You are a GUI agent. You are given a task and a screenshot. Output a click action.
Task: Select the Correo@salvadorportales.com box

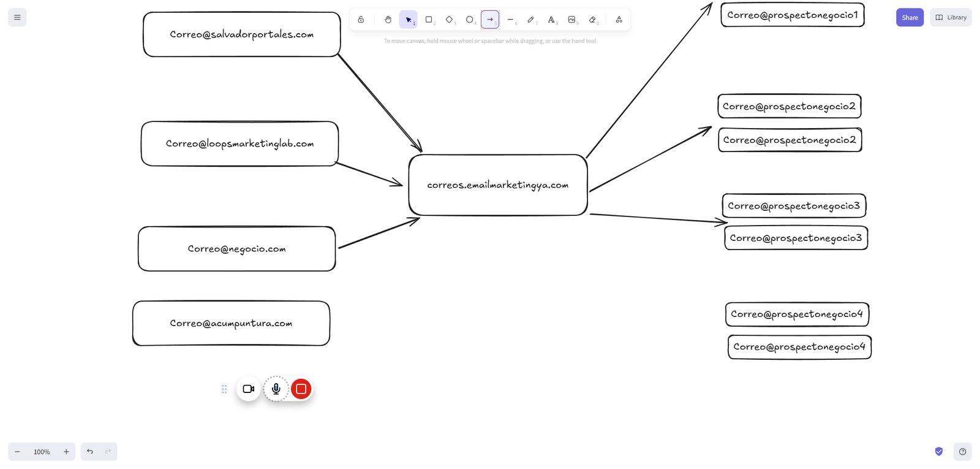tap(242, 34)
